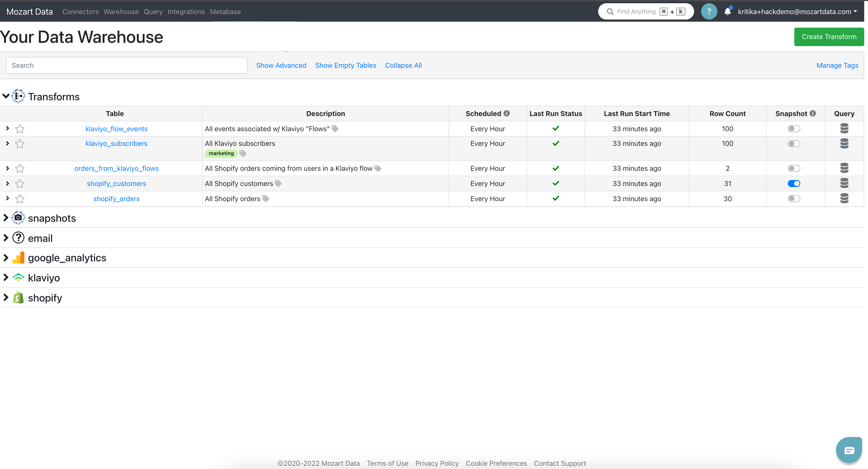Click tag icon beside Klaviyo "Flows" description
The image size is (868, 469).
(335, 129)
